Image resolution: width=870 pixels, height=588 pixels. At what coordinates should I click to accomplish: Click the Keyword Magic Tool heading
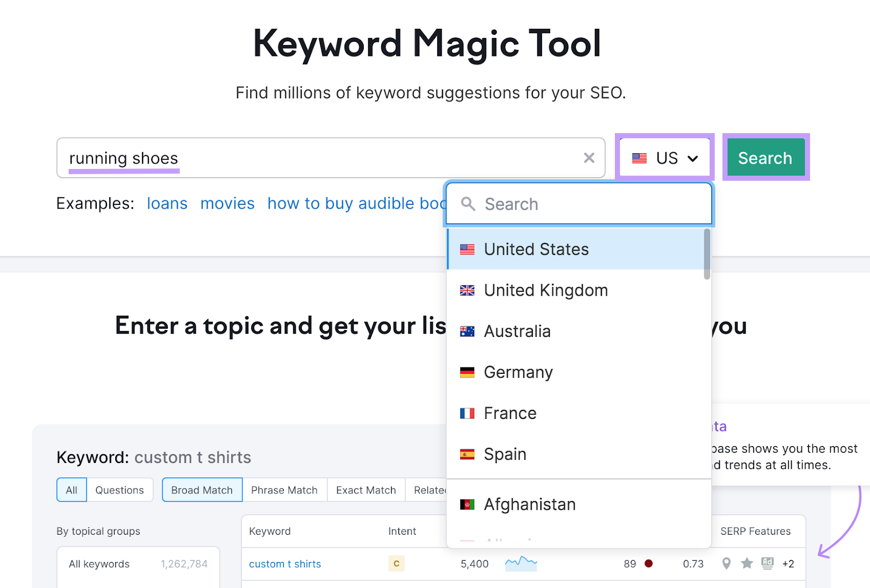click(427, 45)
